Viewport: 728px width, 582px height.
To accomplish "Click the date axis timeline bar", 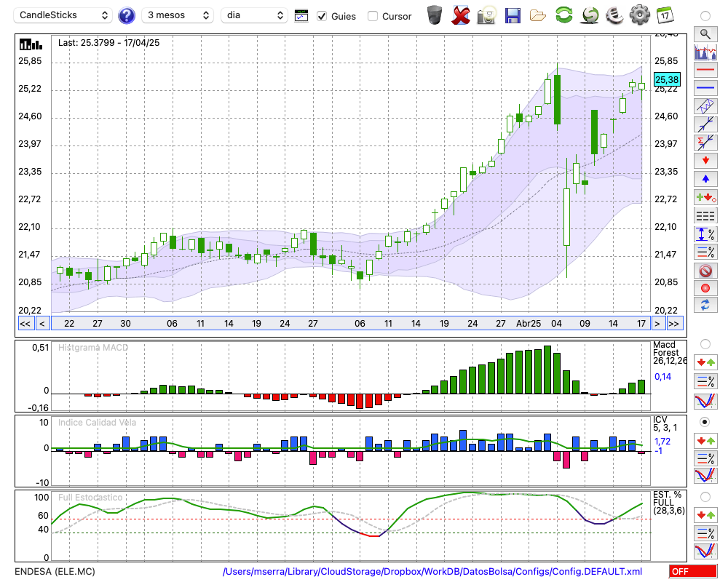I will click(350, 324).
